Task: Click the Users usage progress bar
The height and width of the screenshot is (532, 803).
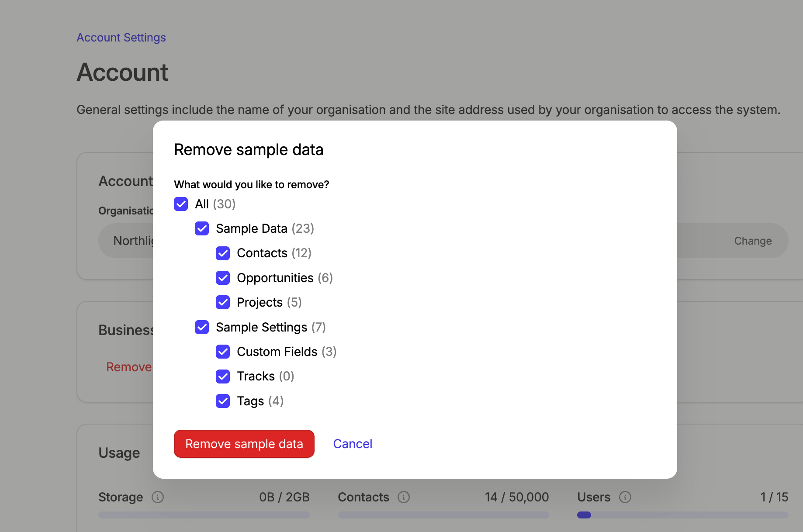Action: (x=683, y=515)
